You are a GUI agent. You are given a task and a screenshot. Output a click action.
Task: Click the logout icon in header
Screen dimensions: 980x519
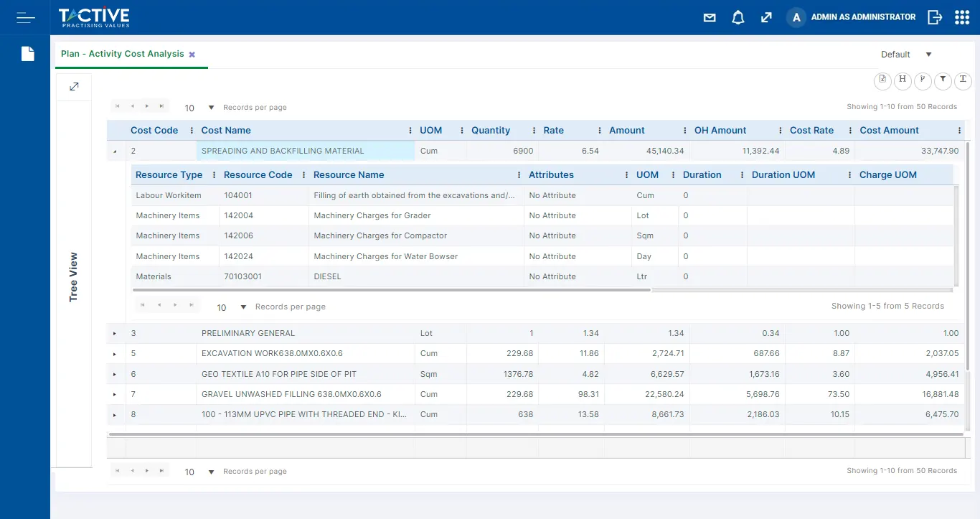point(934,17)
